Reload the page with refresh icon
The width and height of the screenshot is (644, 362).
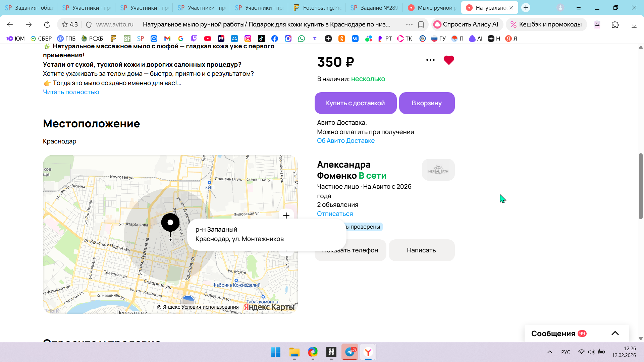[x=47, y=24]
